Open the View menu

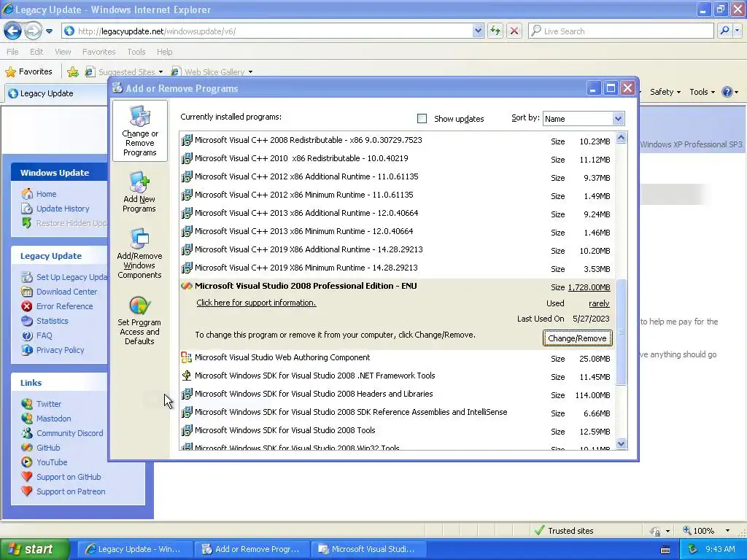(x=63, y=52)
